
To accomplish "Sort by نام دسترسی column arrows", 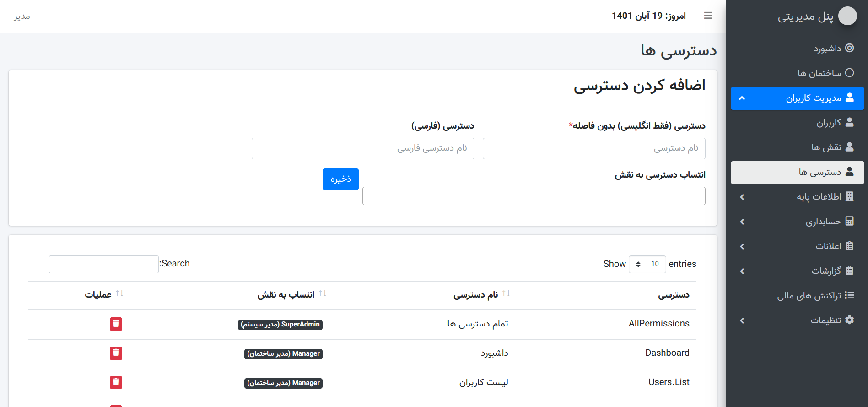I will coord(506,293).
